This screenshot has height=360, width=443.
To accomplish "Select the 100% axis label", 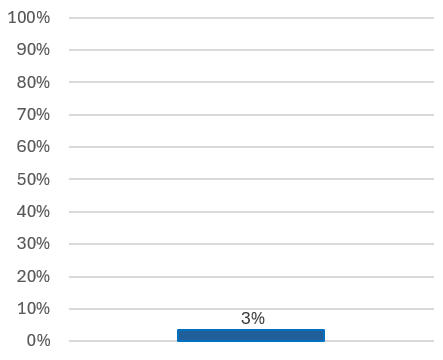I will (29, 17).
